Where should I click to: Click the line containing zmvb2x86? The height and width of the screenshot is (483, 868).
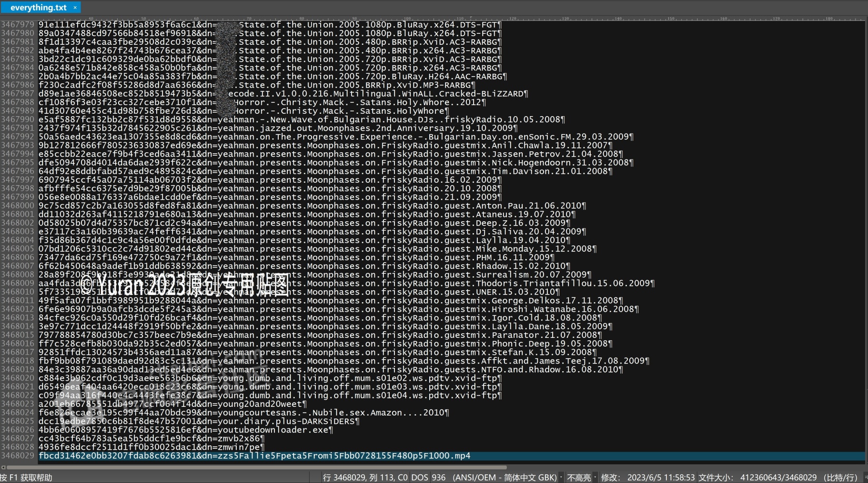151,439
